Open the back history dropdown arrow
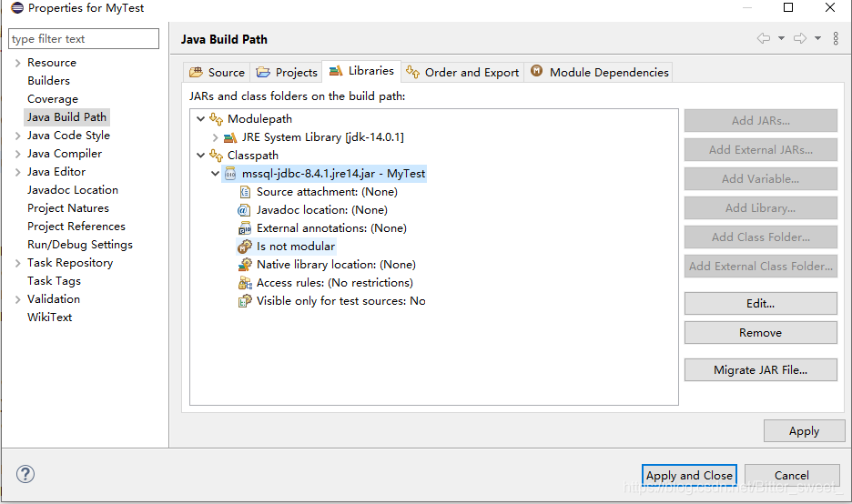The image size is (852, 504). (x=781, y=38)
